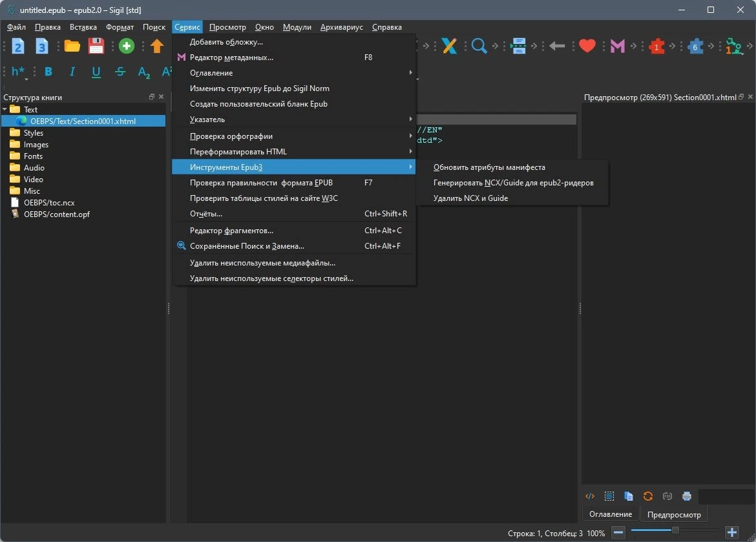Viewport: 756px width, 542px height.
Task: Expand the Указатель submenu
Action: coord(294,119)
